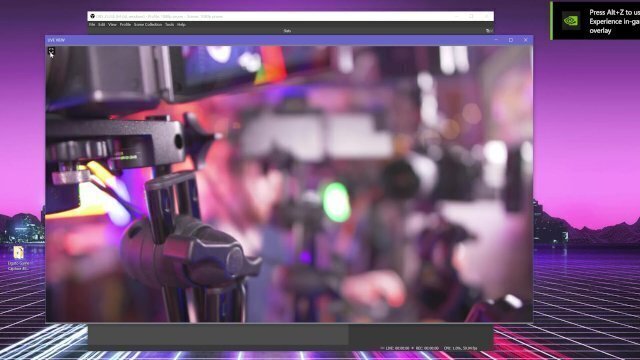Maximize the Live View window
The height and width of the screenshot is (360, 640).
(x=511, y=40)
